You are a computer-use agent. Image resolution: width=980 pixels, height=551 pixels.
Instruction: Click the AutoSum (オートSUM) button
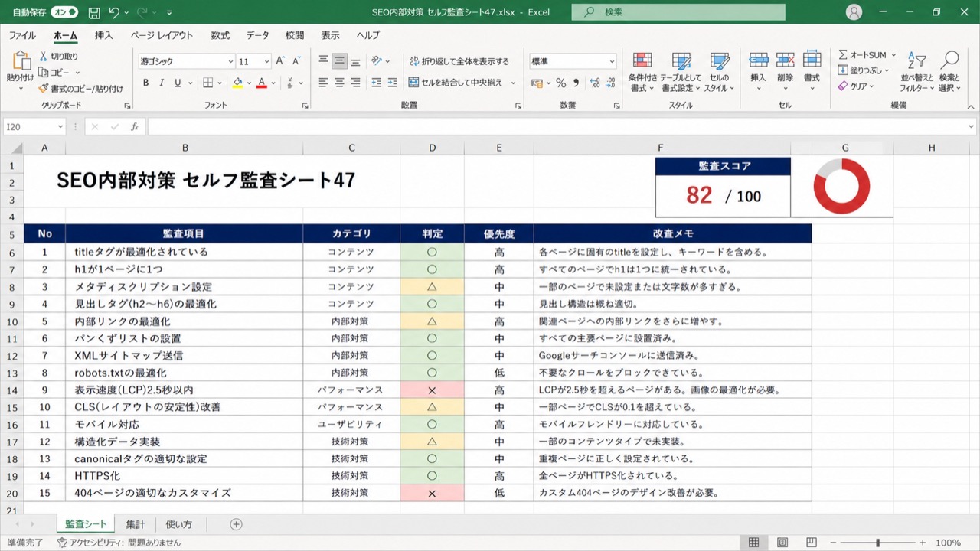(862, 55)
